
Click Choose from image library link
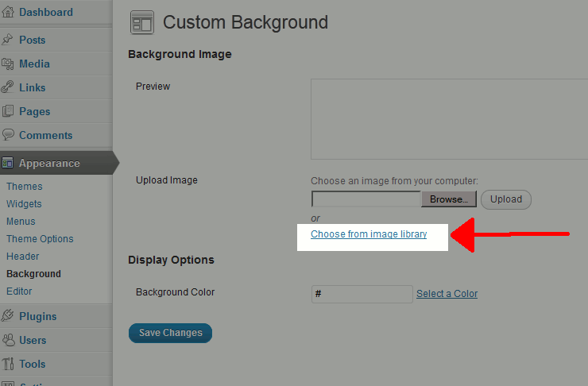click(x=369, y=234)
